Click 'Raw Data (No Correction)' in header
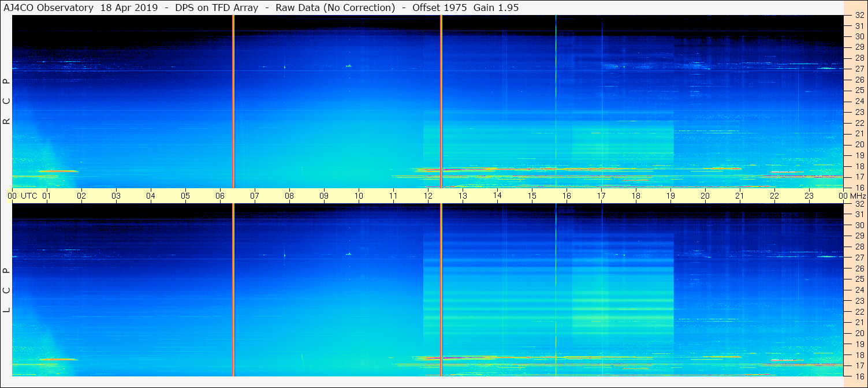Screen dimensions: 868x388 point(336,8)
